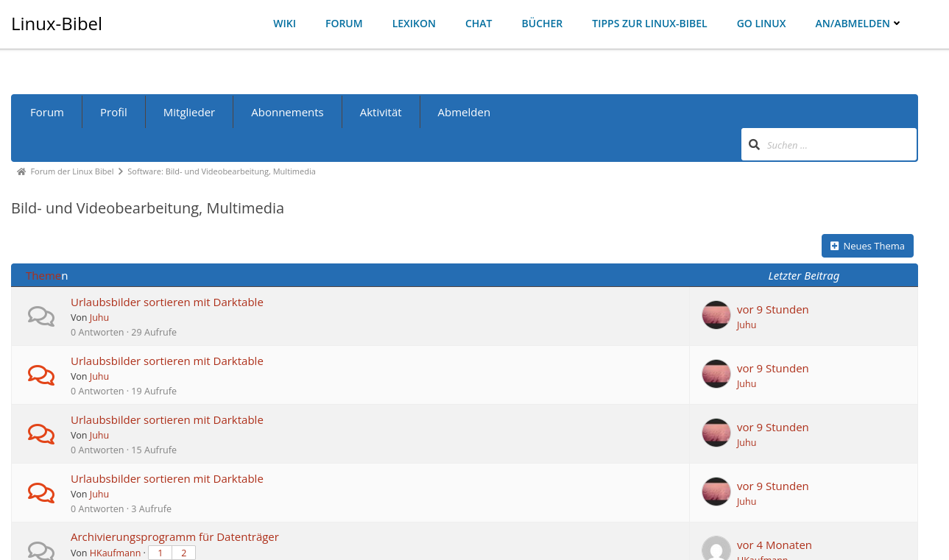Open the Darktable topic with 3 Aufrufe
The image size is (949, 560).
click(167, 478)
